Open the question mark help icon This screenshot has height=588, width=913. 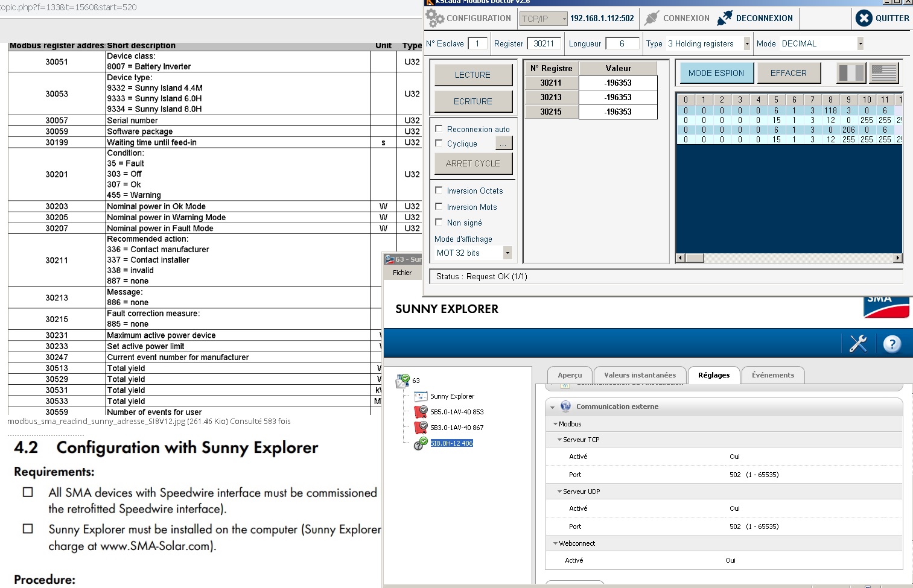click(x=892, y=344)
